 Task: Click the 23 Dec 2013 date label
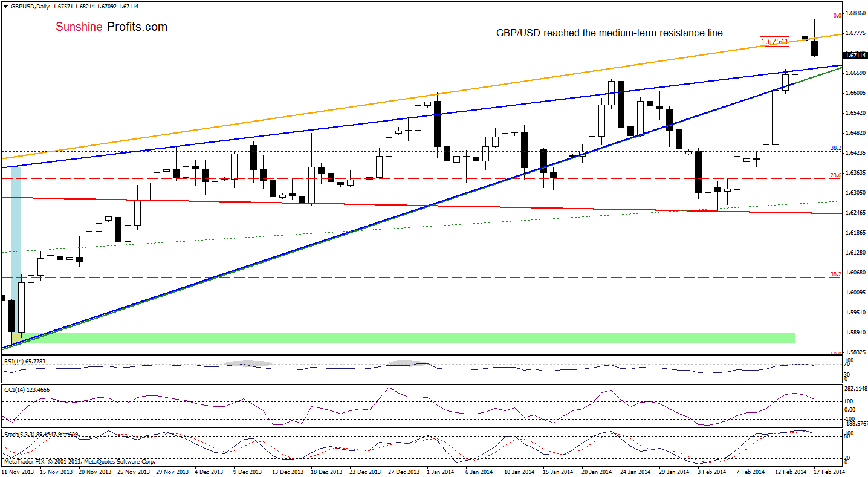[364, 471]
